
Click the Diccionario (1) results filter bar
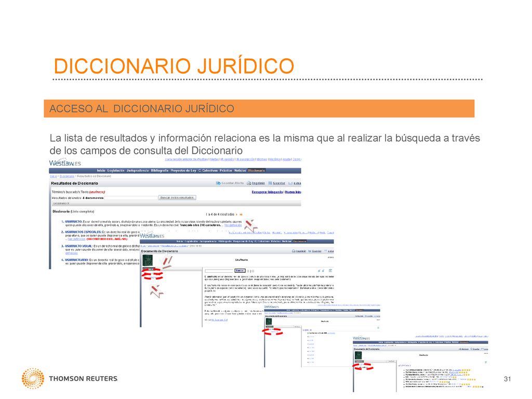[177, 204]
